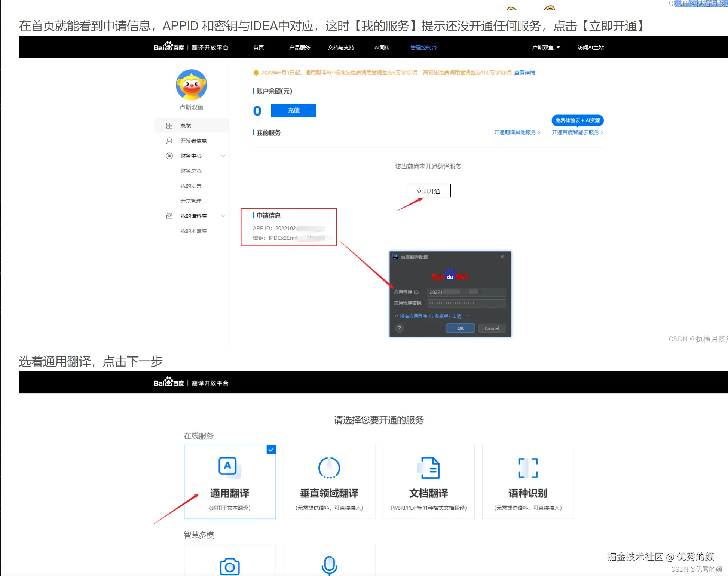The height and width of the screenshot is (576, 728).
Task: Click the user avatar picture
Action: [x=191, y=85]
